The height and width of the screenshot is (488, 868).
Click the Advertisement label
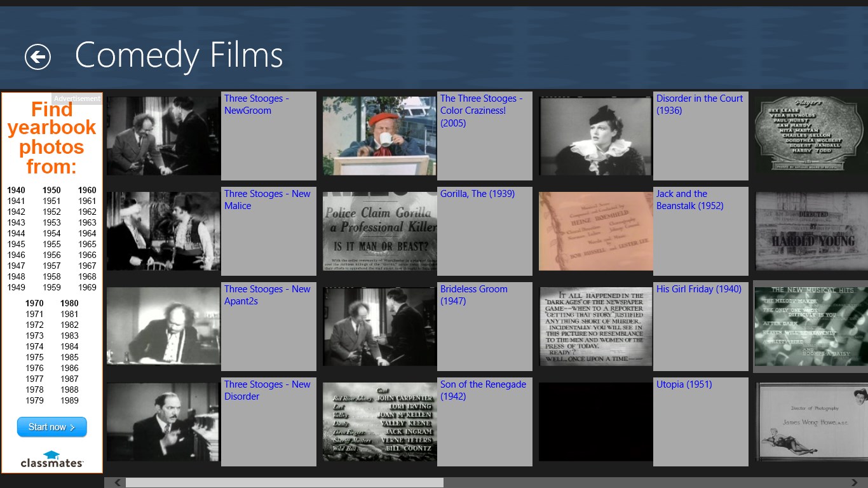click(x=77, y=98)
